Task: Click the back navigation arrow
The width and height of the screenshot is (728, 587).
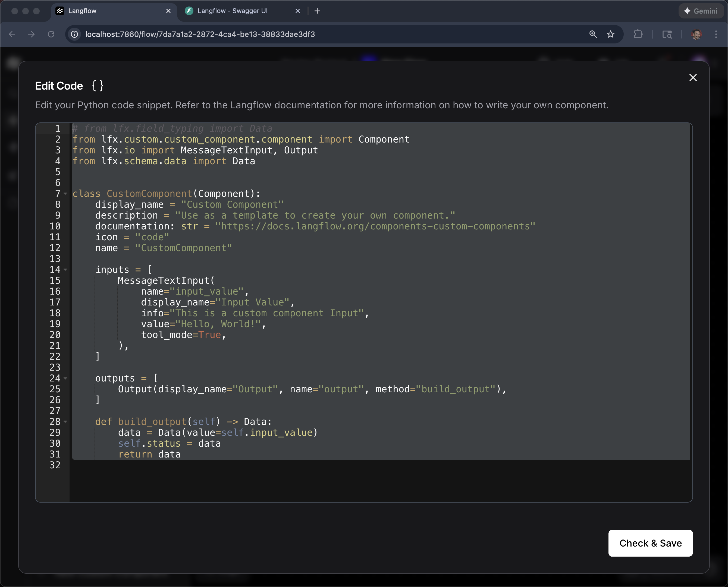Action: pos(12,34)
